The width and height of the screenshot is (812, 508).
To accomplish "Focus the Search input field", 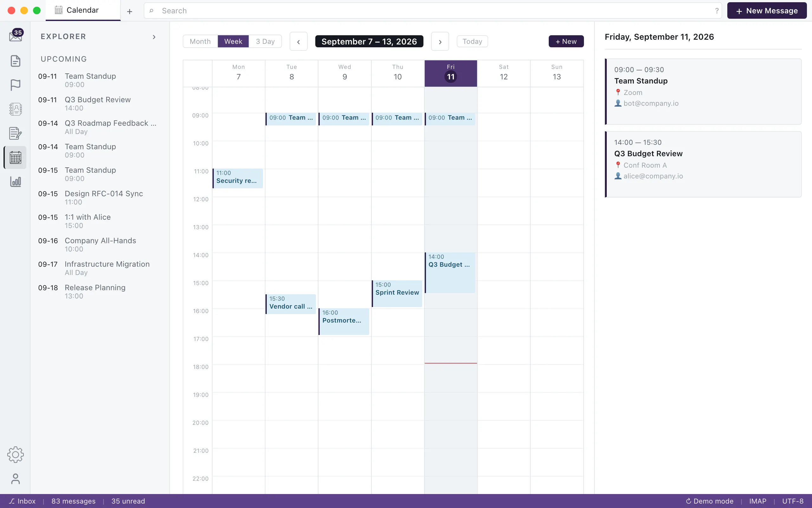I will [433, 11].
